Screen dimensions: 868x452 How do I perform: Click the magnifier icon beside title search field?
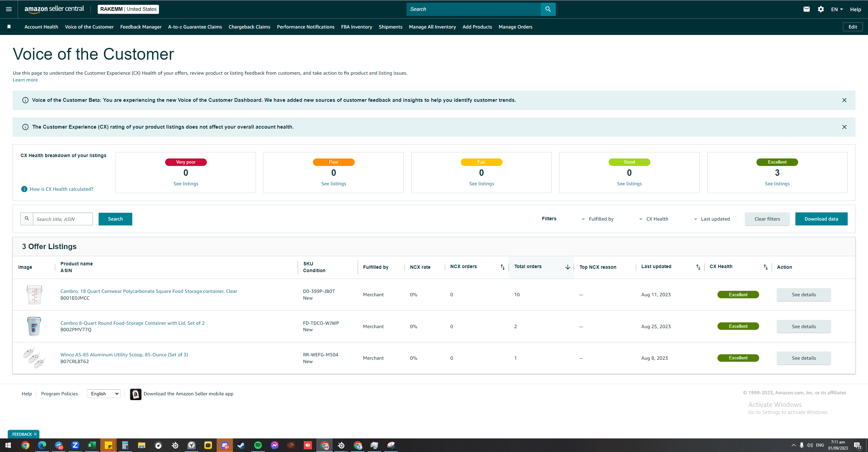click(27, 219)
